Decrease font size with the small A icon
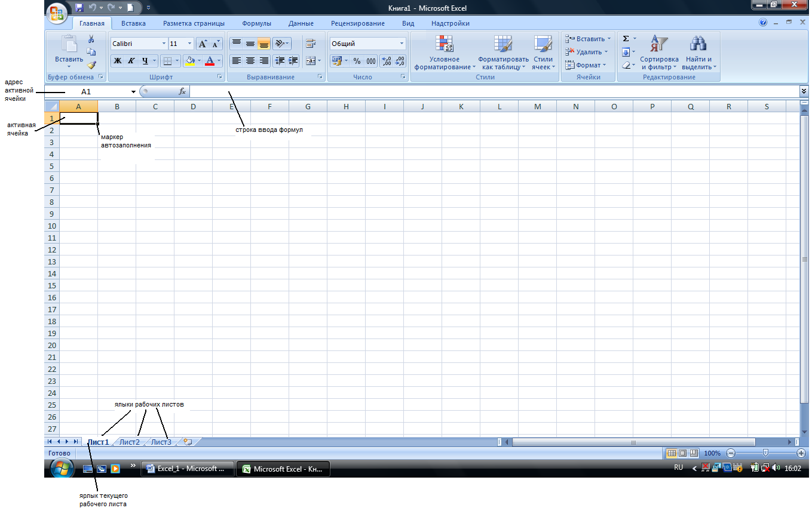The height and width of the screenshot is (514, 812). [216, 44]
